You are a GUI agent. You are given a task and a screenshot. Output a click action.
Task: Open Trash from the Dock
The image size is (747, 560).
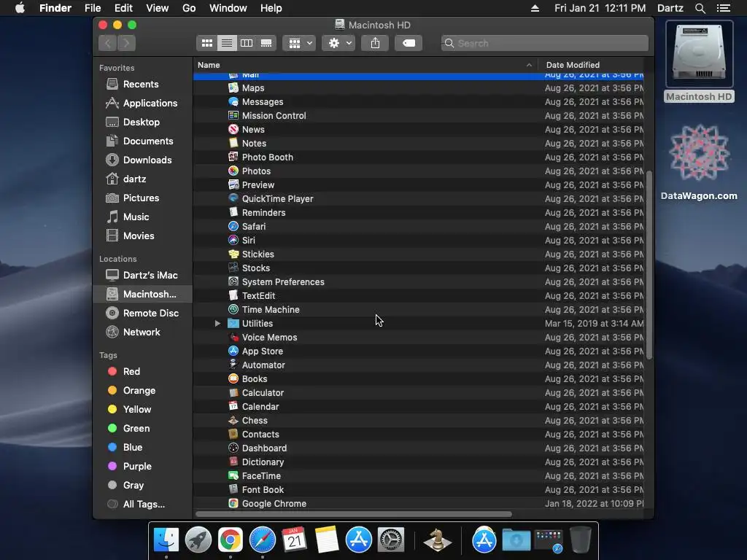tap(581, 540)
